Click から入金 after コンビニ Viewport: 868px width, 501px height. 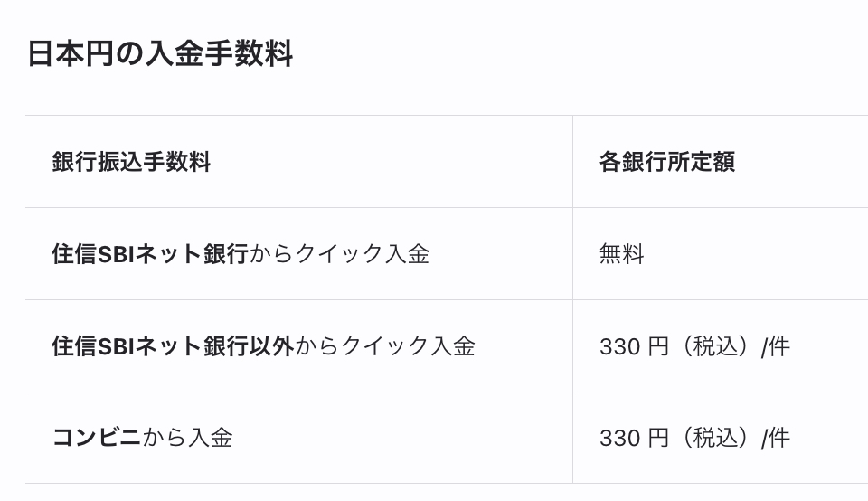point(188,438)
